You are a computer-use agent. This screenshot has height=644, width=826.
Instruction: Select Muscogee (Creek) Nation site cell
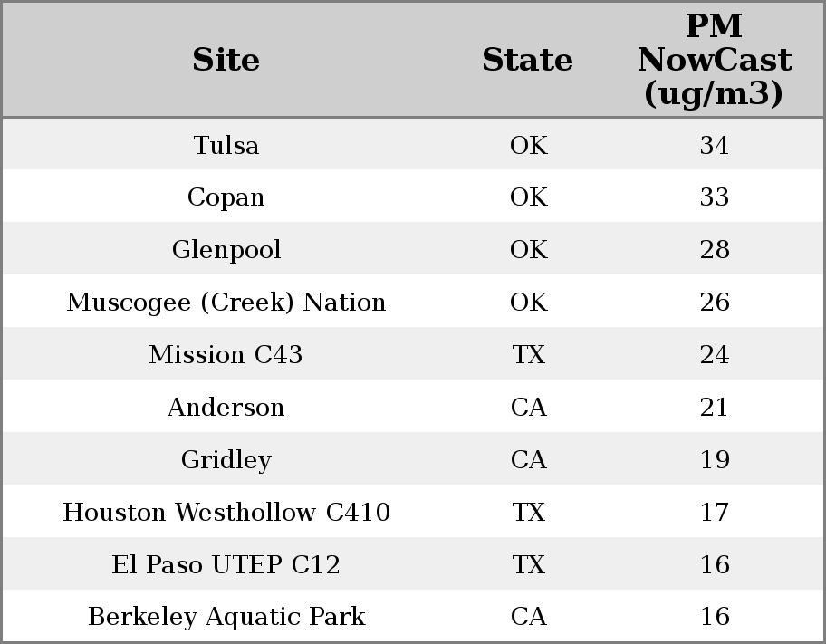point(226,303)
